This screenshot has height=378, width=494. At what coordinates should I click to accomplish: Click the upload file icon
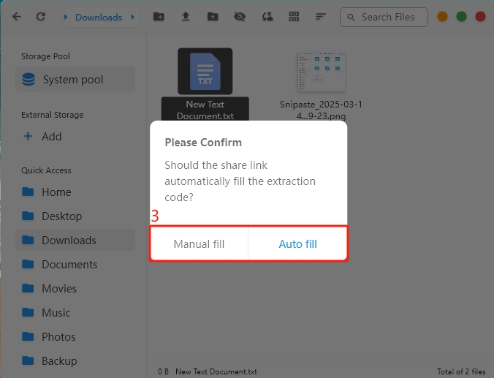[x=186, y=16]
